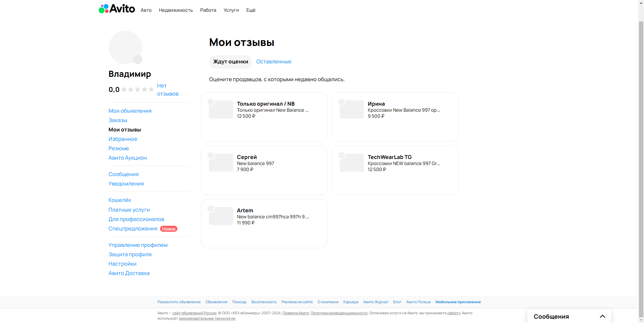The height and width of the screenshot is (323, 644).
Task: Open the Услуги category
Action: [231, 10]
